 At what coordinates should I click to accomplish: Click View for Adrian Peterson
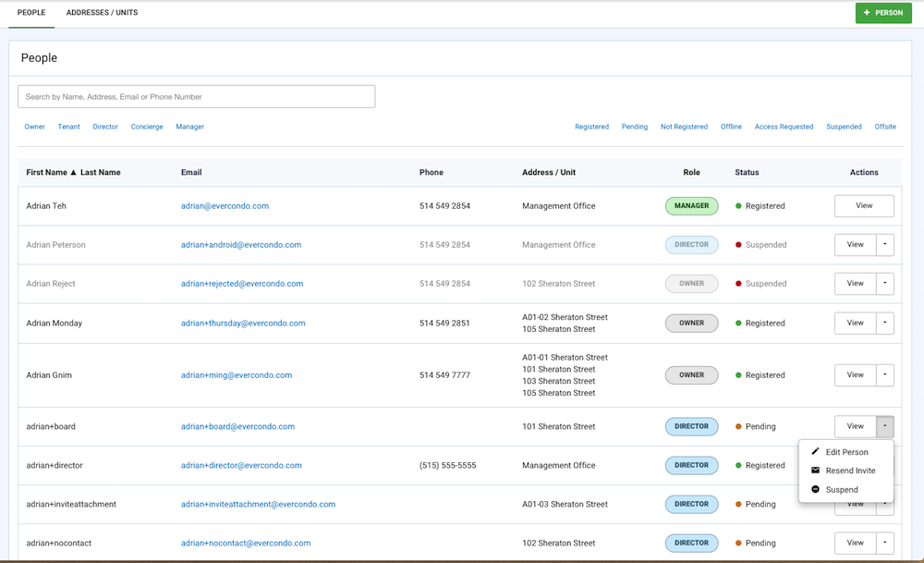[x=855, y=245]
